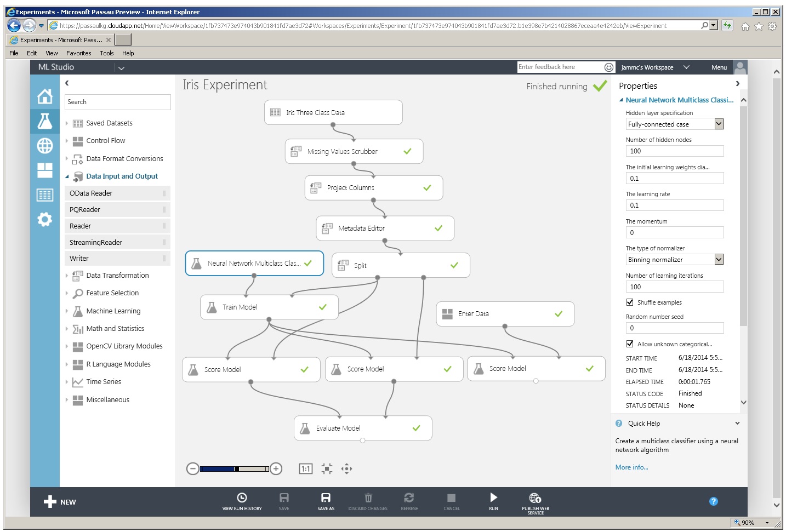Open Hidden layer specification dropdown
Image resolution: width=786 pixels, height=532 pixels.
[x=719, y=124]
